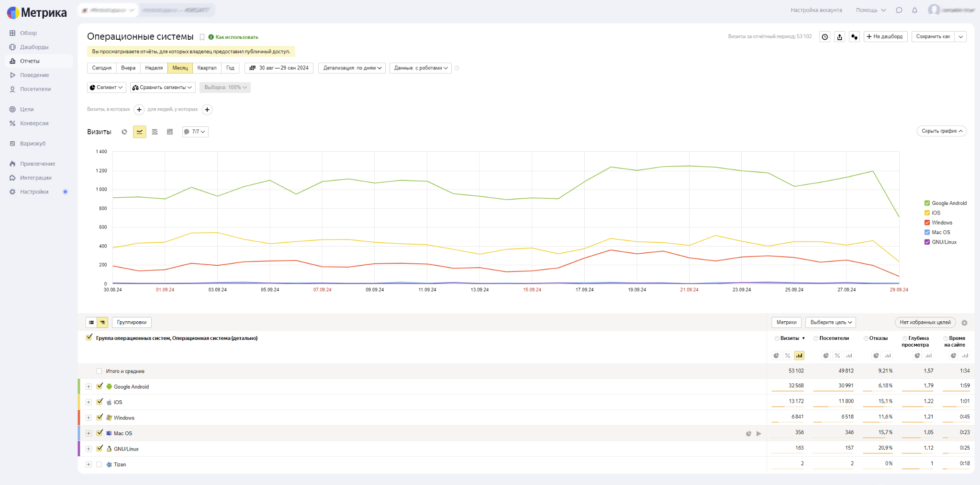The image size is (980, 485).
Task: Uncheck Google Android row checkbox
Action: [100, 386]
